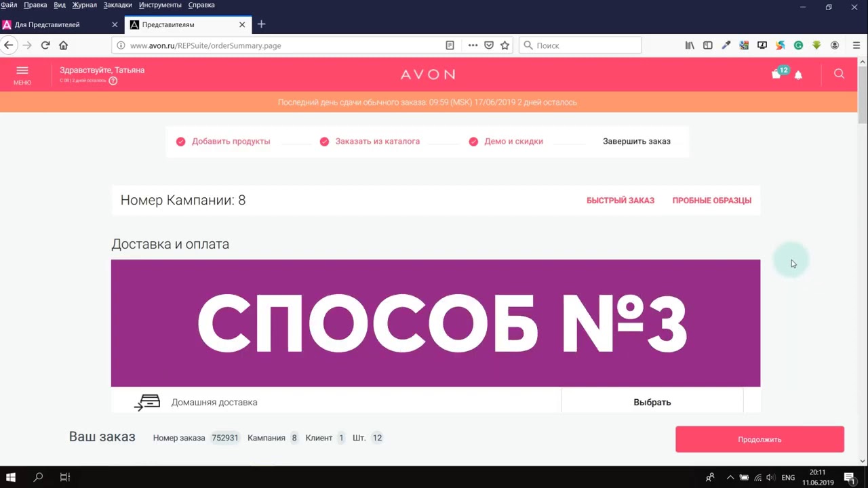The width and height of the screenshot is (868, 488).
Task: Select Завершить заказ step
Action: click(x=637, y=142)
